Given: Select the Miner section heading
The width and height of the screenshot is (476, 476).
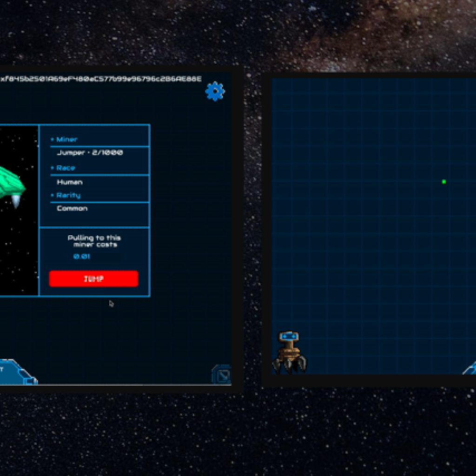Looking at the screenshot, I should [x=66, y=139].
